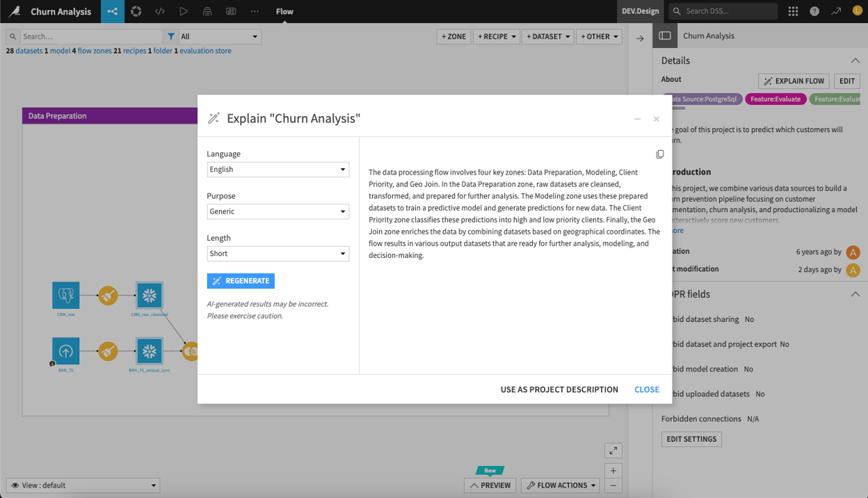Screen dimensions: 868x498
Task: Open the + DATASET menu
Action: click(x=549, y=36)
